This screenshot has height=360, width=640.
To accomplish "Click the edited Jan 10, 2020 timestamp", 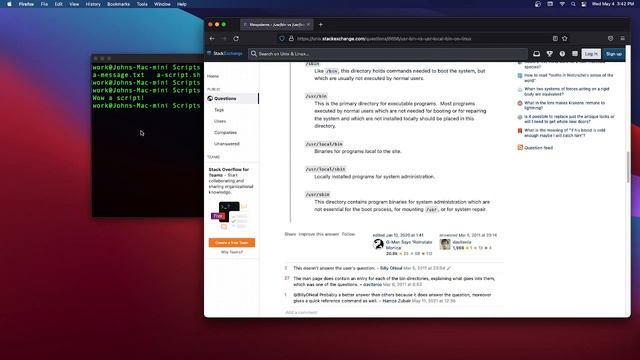I will (x=398, y=235).
